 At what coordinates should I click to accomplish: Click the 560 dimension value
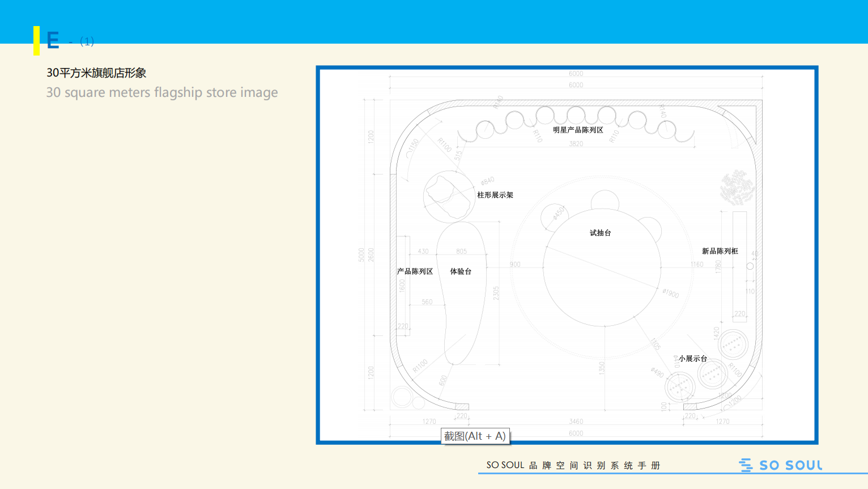(x=427, y=302)
